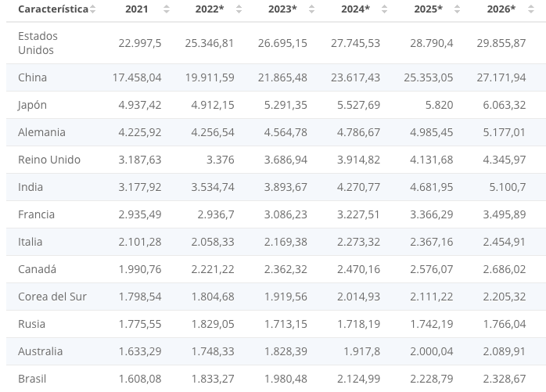Image resolution: width=546 pixels, height=392 pixels.
Task: Click the value 29.855,87 for Estados Unidos
Action: click(x=501, y=43)
